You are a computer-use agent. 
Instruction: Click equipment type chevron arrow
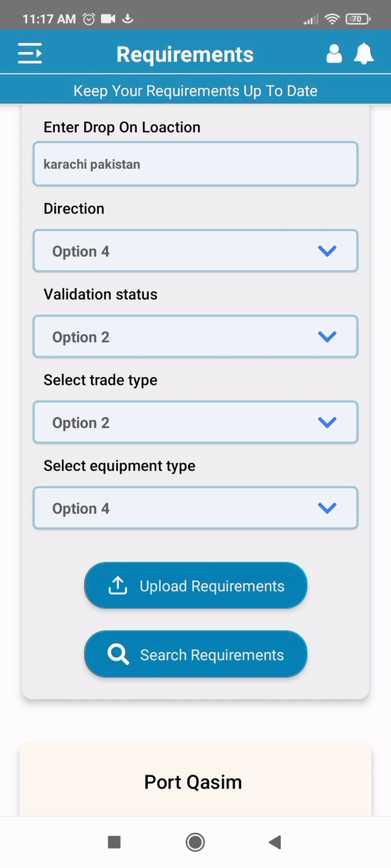[x=326, y=509]
